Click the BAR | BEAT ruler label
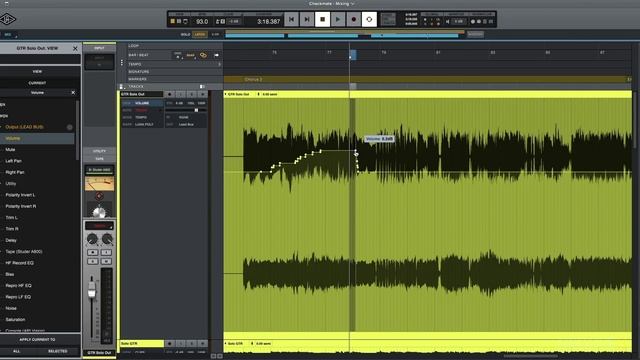640x360 pixels. pyautogui.click(x=138, y=55)
